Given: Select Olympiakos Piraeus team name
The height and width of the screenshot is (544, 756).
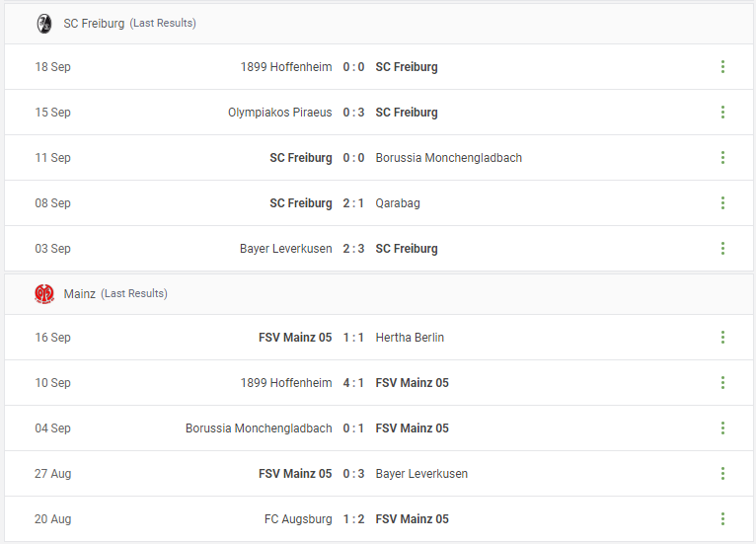Looking at the screenshot, I should pyautogui.click(x=279, y=113).
